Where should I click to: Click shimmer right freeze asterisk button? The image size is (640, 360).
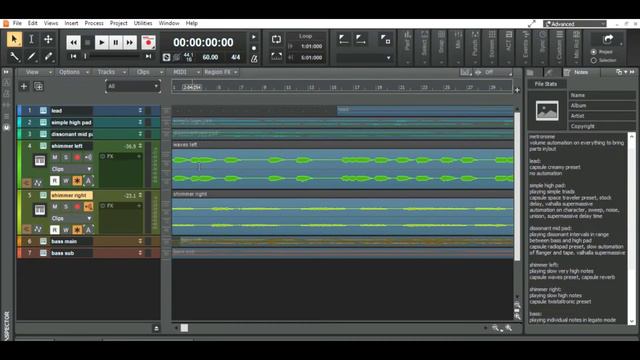click(77, 230)
